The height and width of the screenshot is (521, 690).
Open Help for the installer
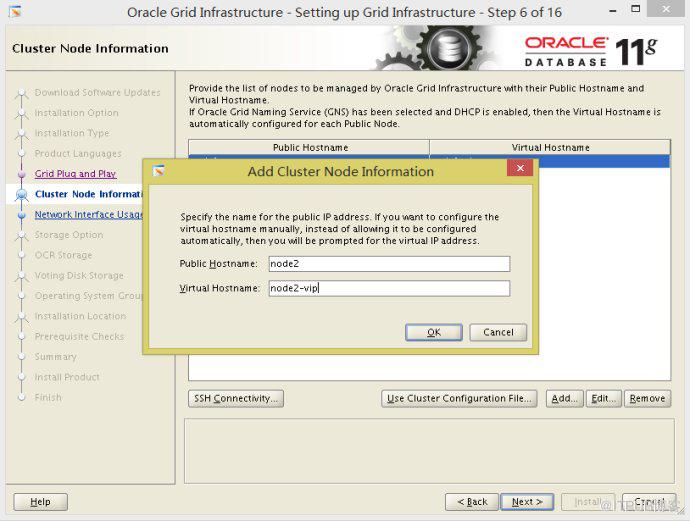(x=40, y=502)
